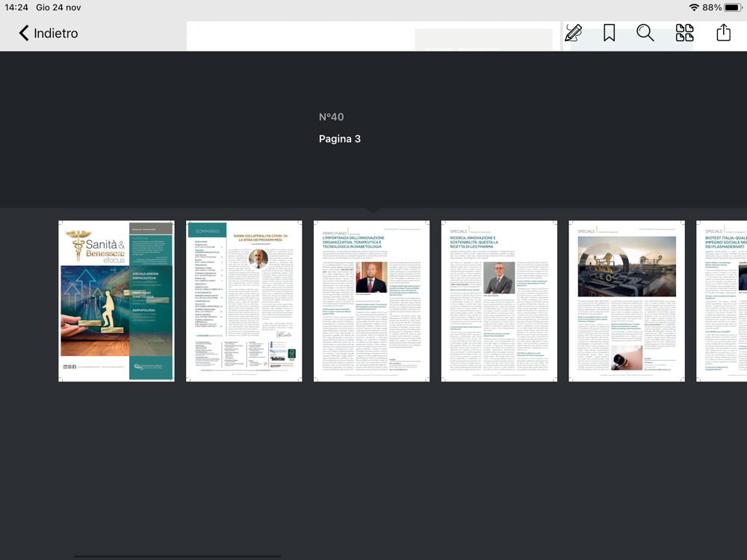Tap the battery indicator icon
747x560 pixels.
pos(733,7)
